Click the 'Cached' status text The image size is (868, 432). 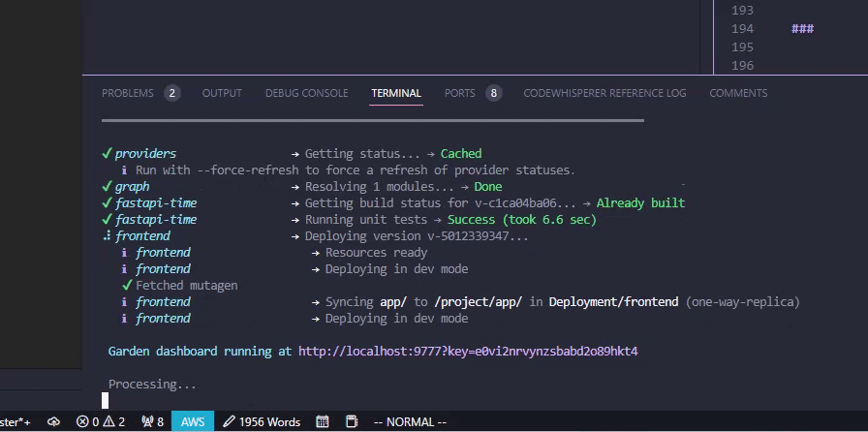tap(461, 153)
